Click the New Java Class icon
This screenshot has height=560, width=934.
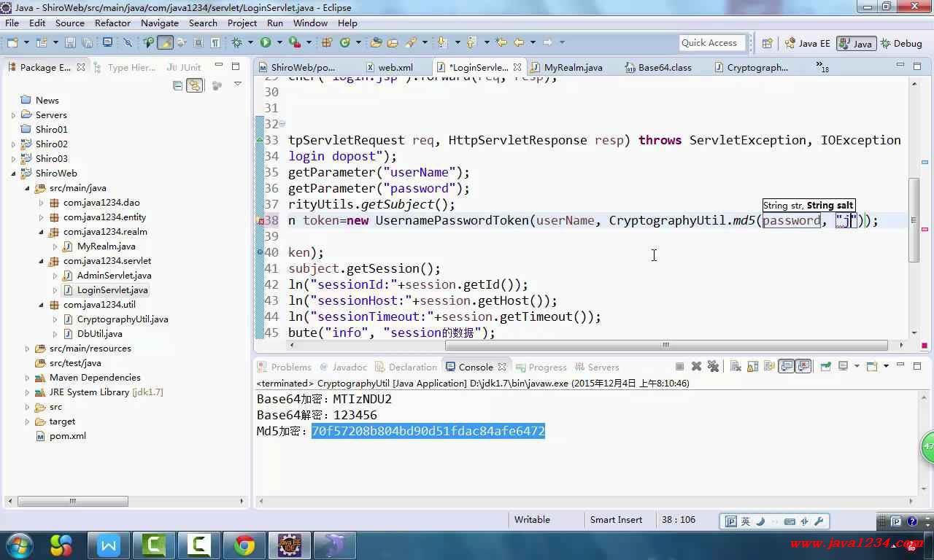(x=345, y=42)
